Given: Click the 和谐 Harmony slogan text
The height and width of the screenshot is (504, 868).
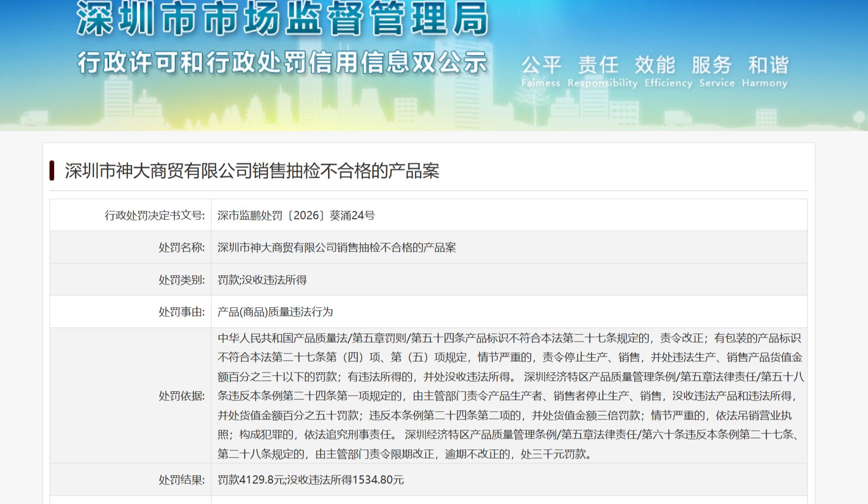Looking at the screenshot, I should tap(765, 72).
